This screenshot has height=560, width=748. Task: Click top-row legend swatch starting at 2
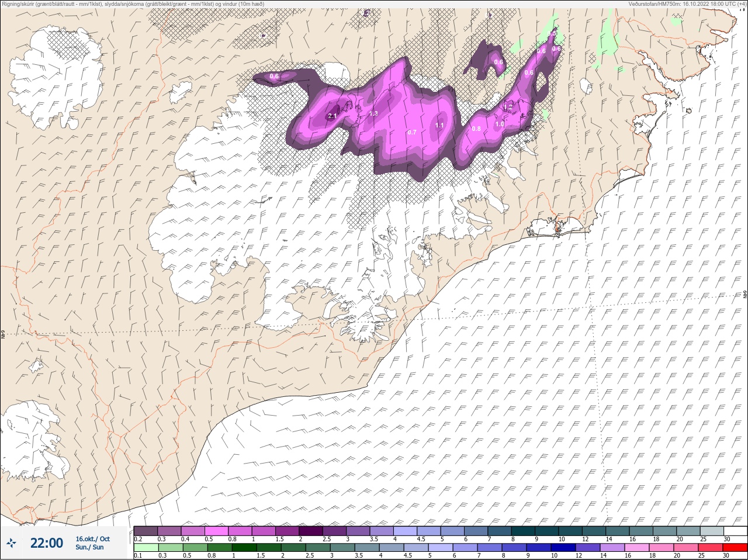tap(311, 531)
